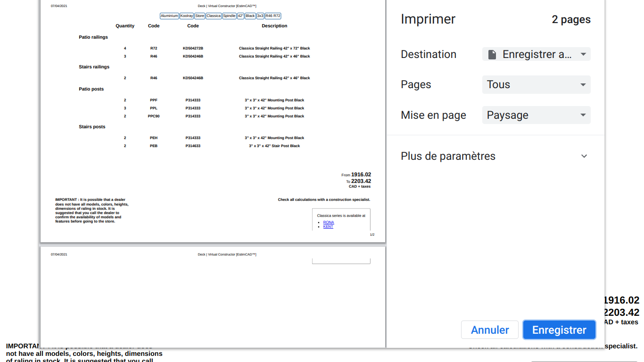Click the Classica tag in the preview
The height and width of the screenshot is (362, 644).
click(214, 16)
